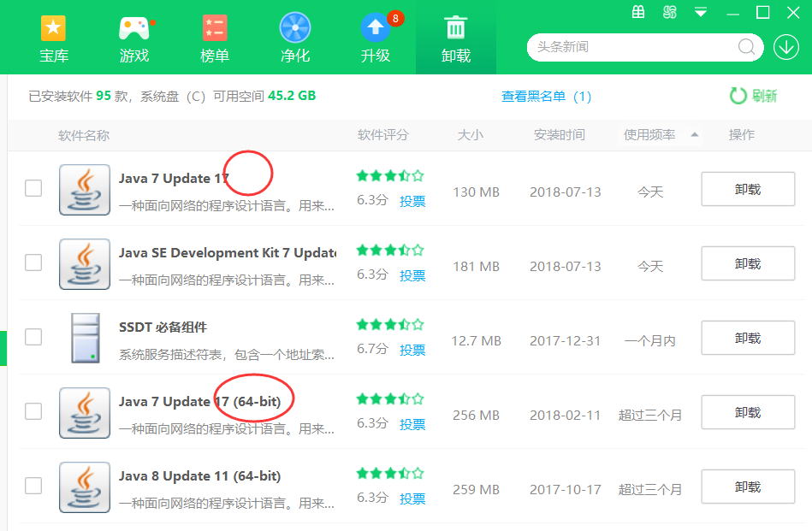
Task: Click the 12.7 MB size value
Action: point(476,341)
